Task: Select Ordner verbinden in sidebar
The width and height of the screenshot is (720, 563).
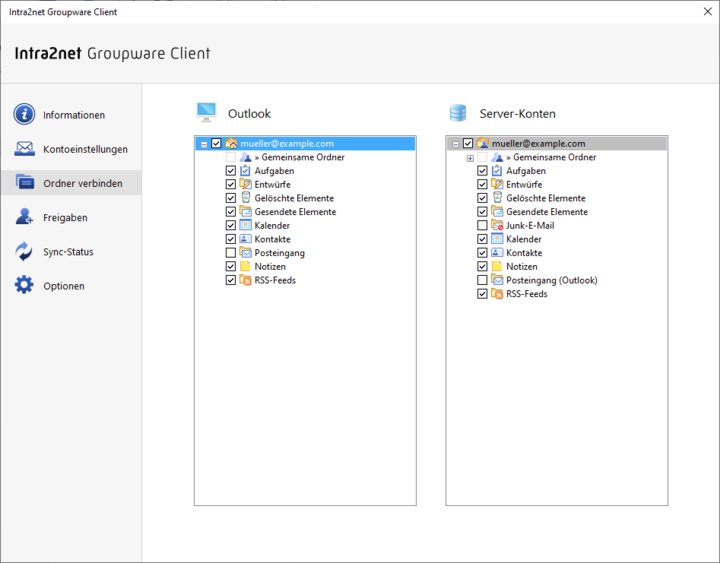Action: [71, 183]
